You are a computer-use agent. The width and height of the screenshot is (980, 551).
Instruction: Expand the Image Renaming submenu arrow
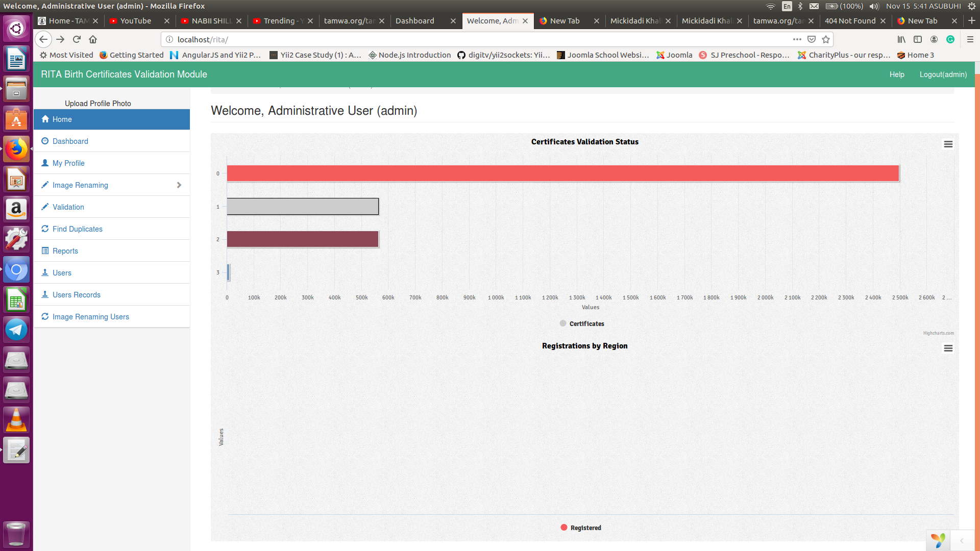coord(179,185)
